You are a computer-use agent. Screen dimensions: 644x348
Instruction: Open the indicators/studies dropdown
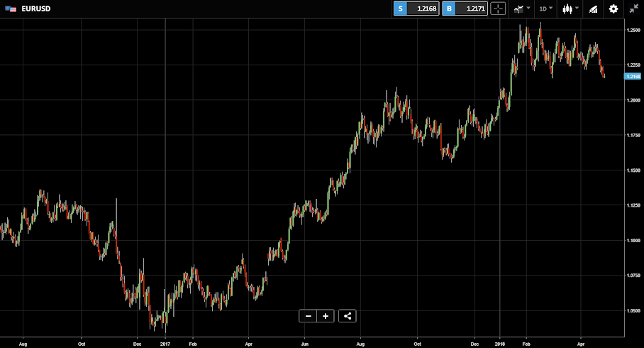click(x=521, y=9)
